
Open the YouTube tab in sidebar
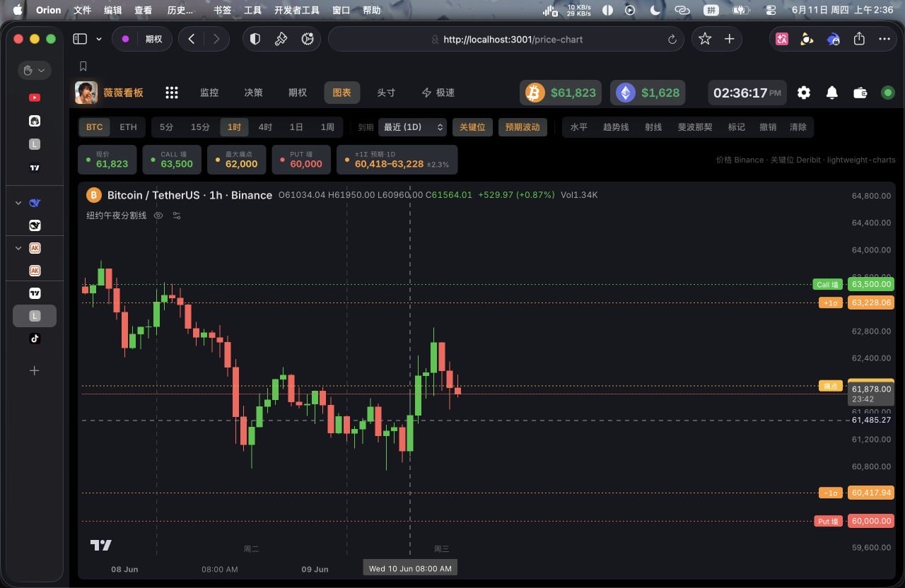[x=35, y=98]
